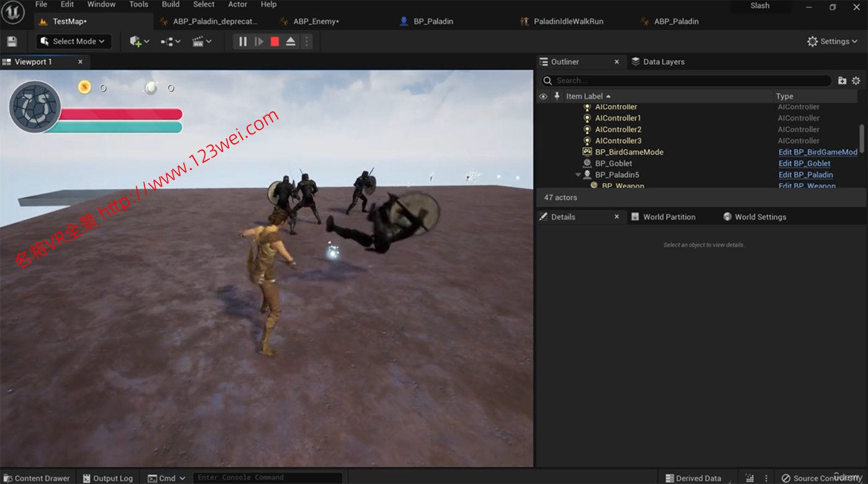Save the current level with disk icon
Image resolution: width=868 pixels, height=484 pixels.
click(12, 42)
